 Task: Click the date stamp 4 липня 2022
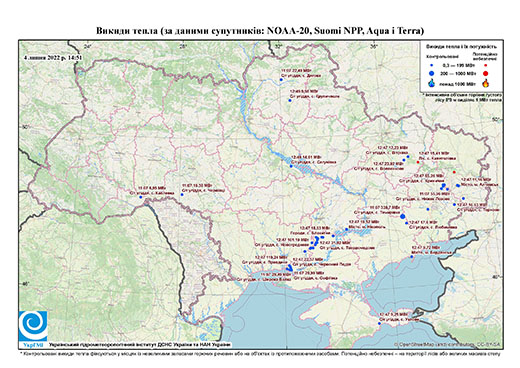53,57
